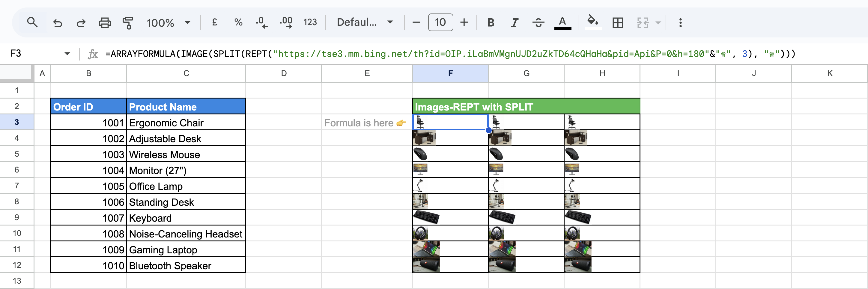Toggle bold formatting
The width and height of the screenshot is (868, 289).
491,22
